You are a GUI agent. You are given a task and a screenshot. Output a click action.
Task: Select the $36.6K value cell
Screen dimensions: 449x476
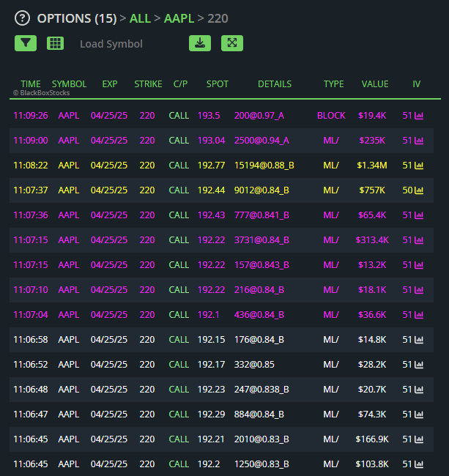click(x=372, y=315)
